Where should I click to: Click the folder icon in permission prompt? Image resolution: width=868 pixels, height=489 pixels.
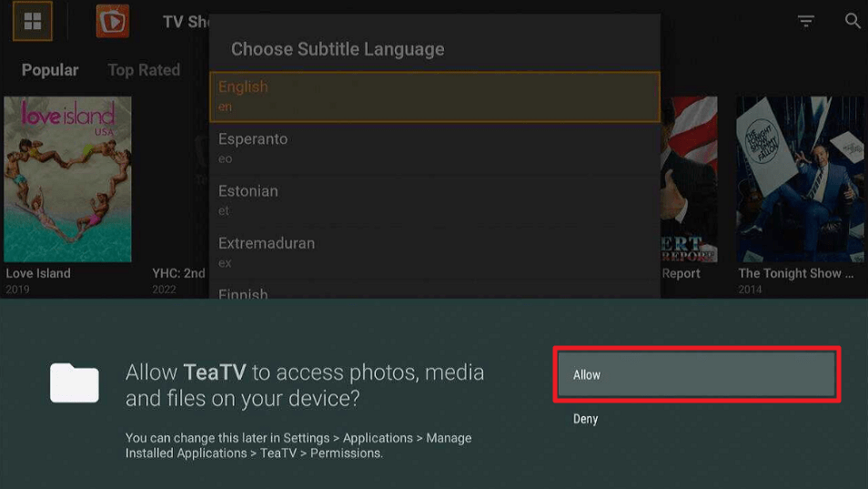point(75,382)
